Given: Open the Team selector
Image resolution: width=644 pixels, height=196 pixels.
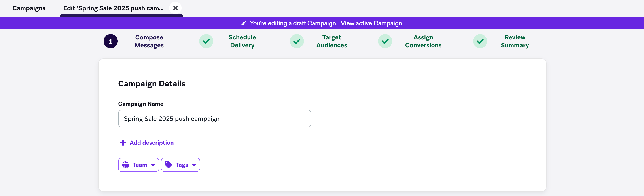Looking at the screenshot, I should coord(138,165).
